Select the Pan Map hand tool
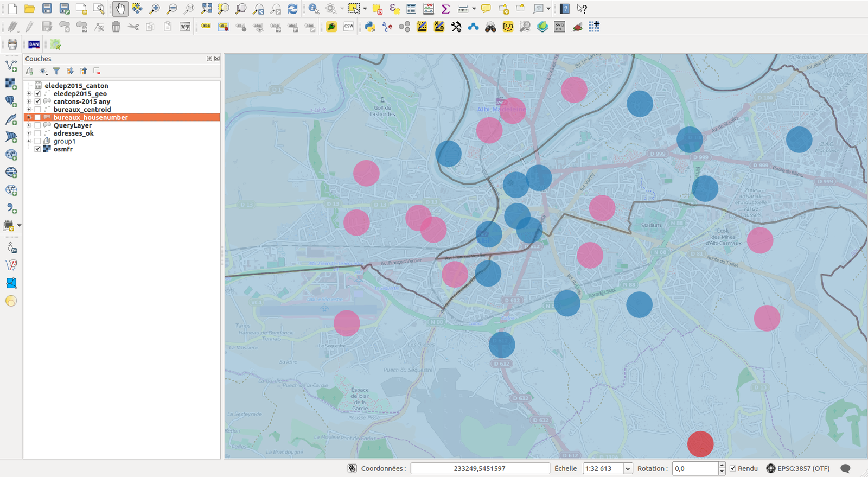 coord(120,9)
